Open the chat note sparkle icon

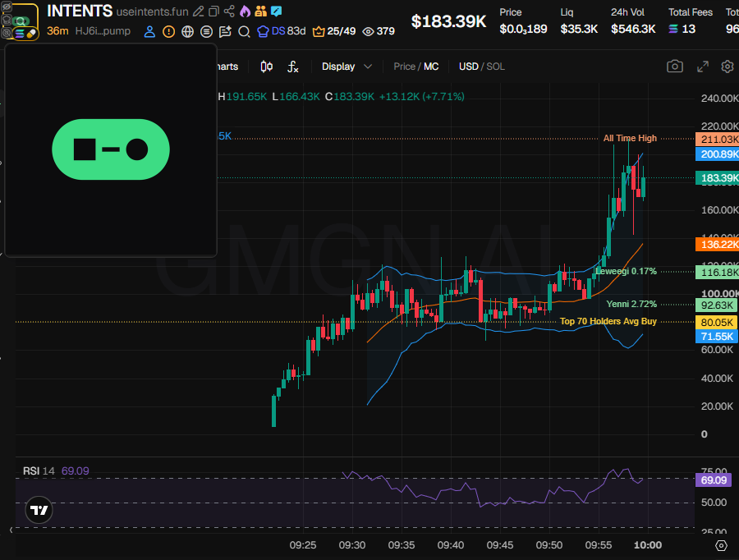tap(225, 31)
